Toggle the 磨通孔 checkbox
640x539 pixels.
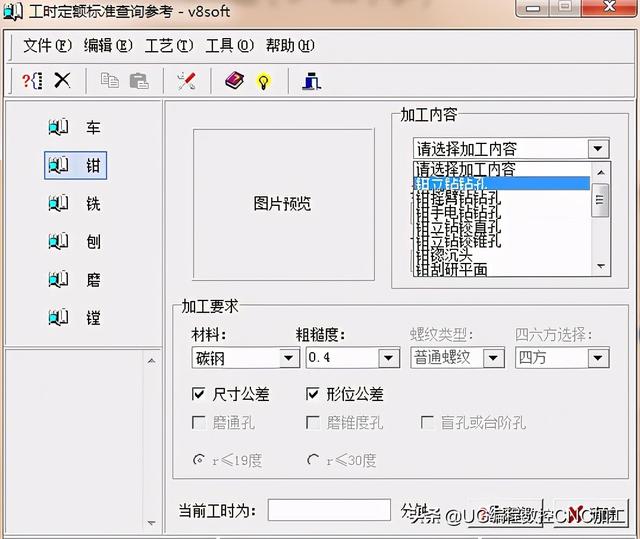198,423
